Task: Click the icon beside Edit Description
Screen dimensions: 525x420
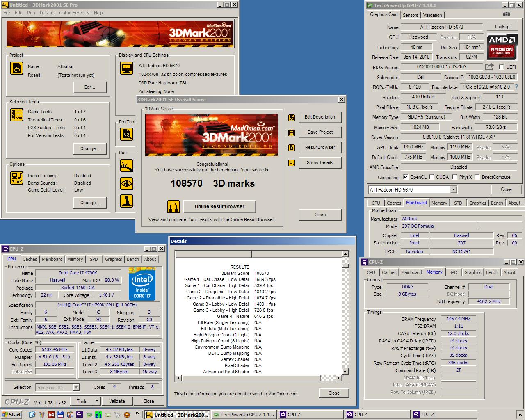Action: [292, 118]
